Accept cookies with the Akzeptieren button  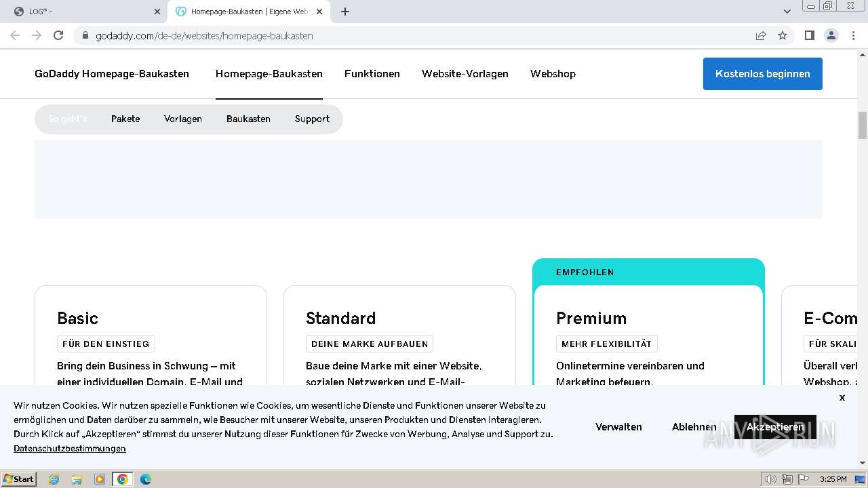[x=775, y=427]
